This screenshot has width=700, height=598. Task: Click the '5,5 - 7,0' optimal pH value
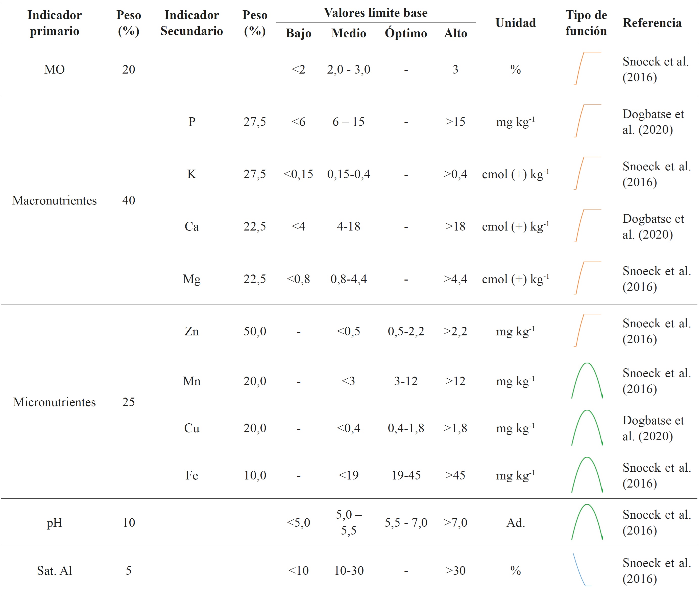point(406,523)
